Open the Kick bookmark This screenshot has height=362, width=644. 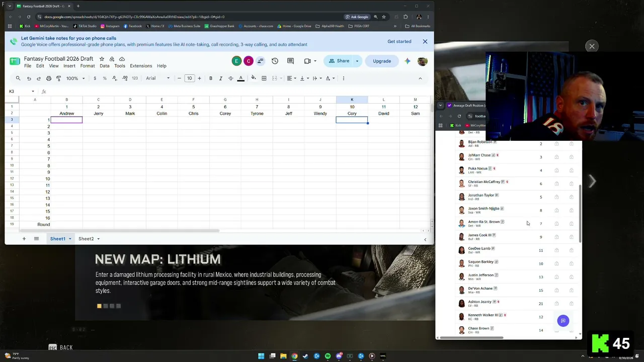25,26
